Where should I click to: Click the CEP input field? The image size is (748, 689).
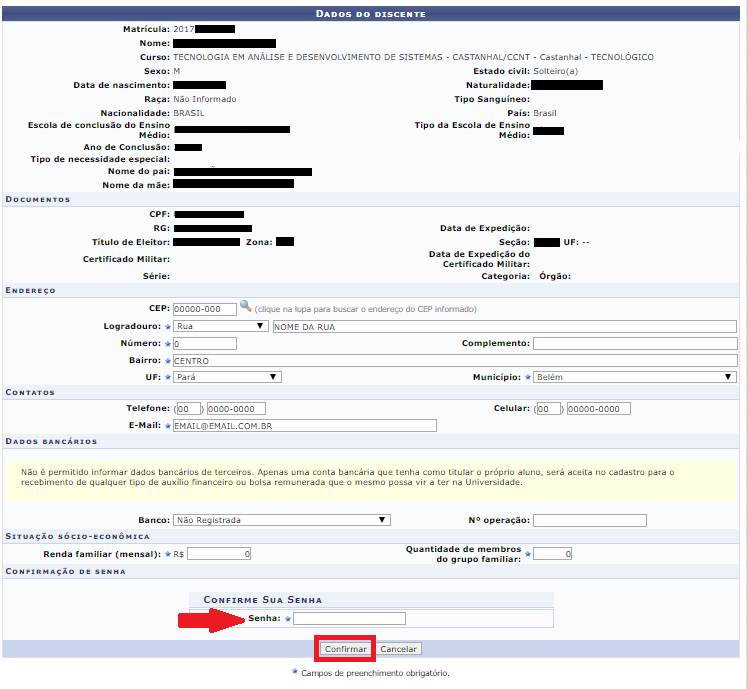tap(205, 309)
